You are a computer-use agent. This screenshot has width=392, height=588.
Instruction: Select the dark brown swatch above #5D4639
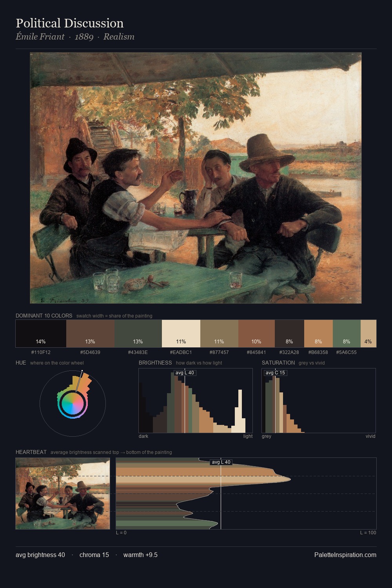pyautogui.click(x=90, y=334)
